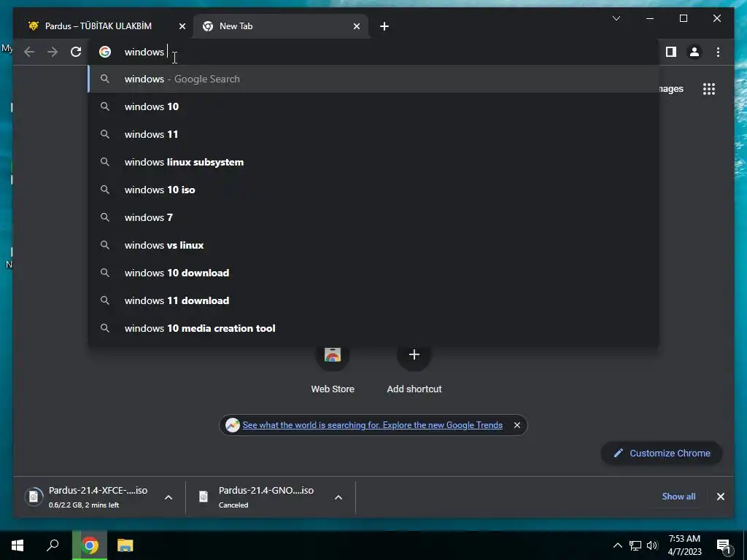Show hidden system tray icons
Viewport: 747px width, 560px height.
617,545
